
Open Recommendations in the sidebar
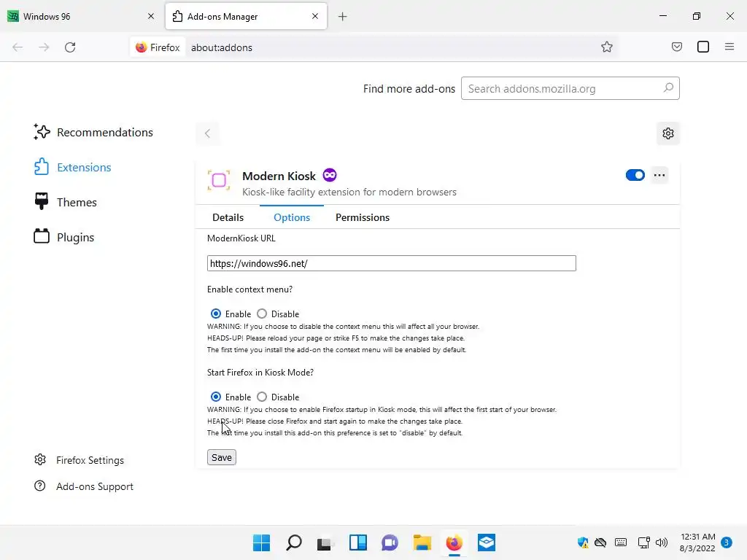point(93,133)
